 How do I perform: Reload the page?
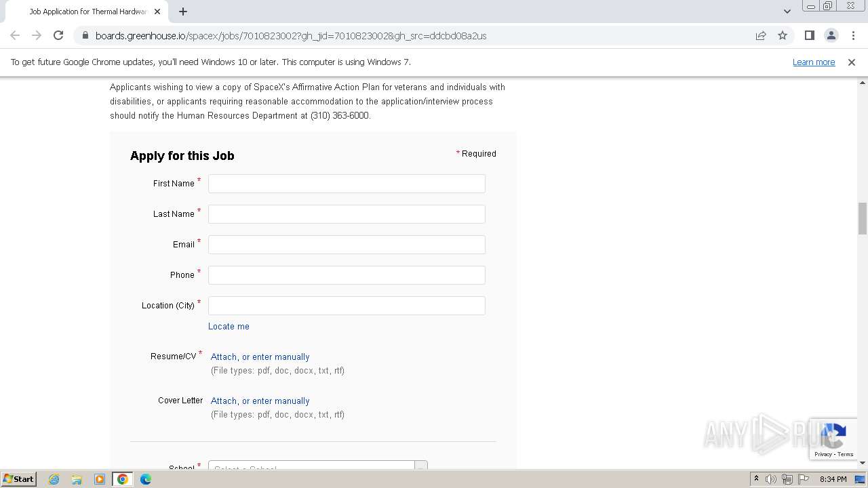pyautogui.click(x=58, y=35)
